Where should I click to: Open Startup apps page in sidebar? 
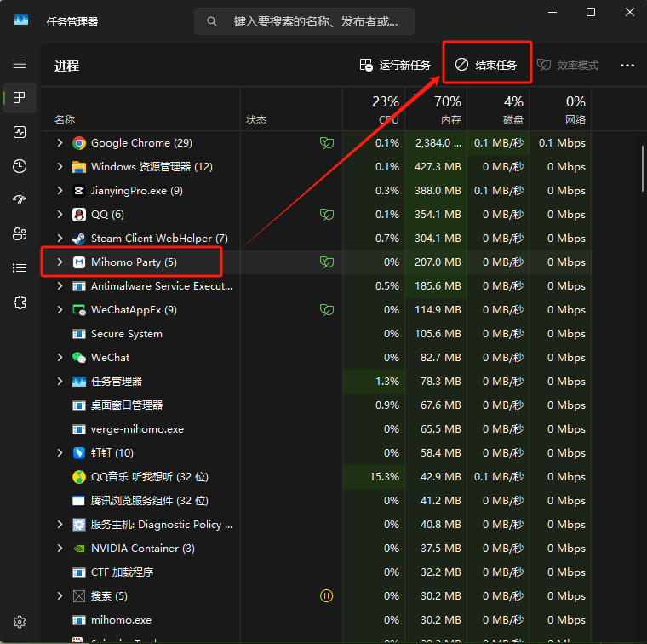click(x=20, y=200)
